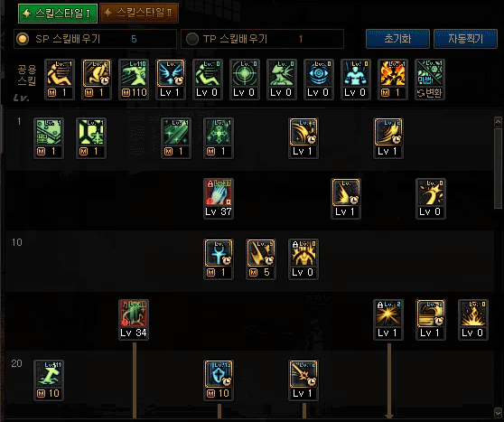Click the scrollbar up arrow

(x=498, y=122)
